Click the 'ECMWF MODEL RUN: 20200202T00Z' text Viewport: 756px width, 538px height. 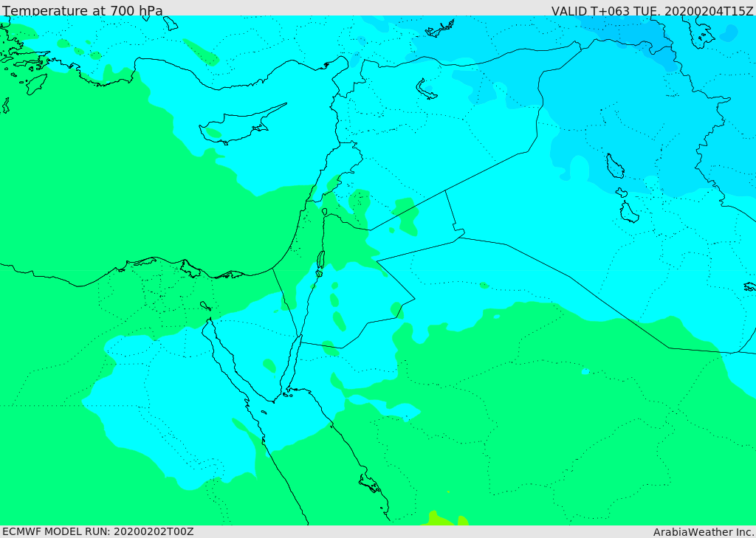[98, 531]
